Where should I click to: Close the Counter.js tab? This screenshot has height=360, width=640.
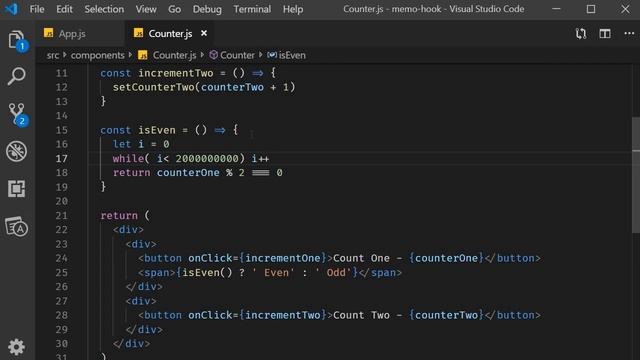click(204, 33)
